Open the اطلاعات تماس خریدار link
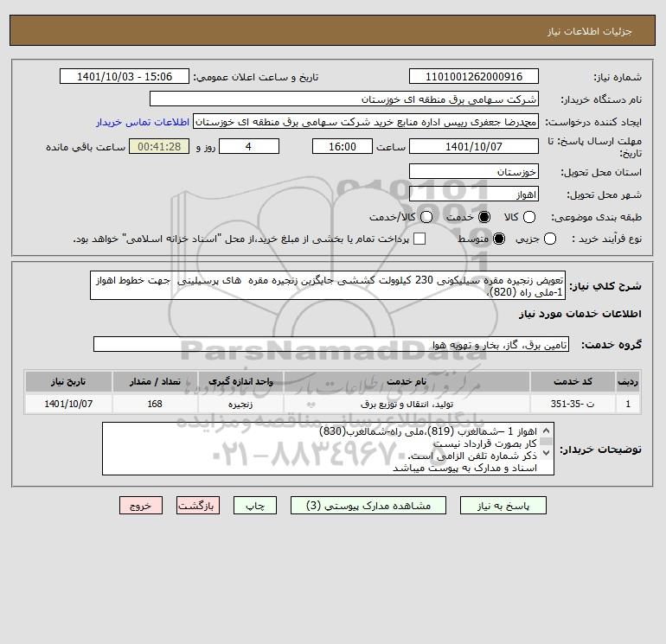 tap(143, 122)
